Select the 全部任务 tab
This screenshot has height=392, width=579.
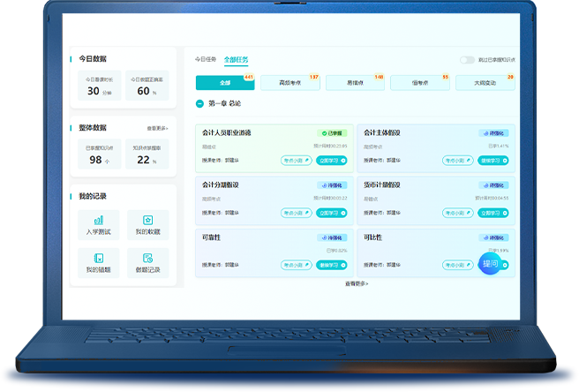(236, 60)
